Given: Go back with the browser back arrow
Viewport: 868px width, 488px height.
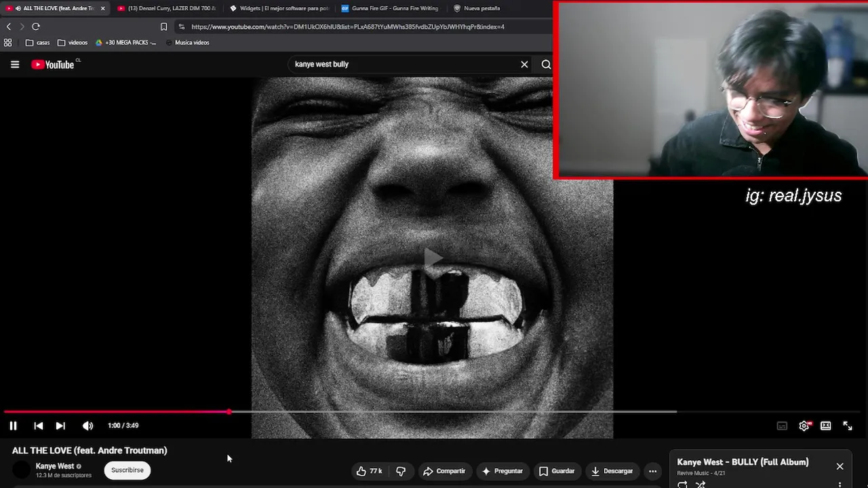Looking at the screenshot, I should click(9, 26).
